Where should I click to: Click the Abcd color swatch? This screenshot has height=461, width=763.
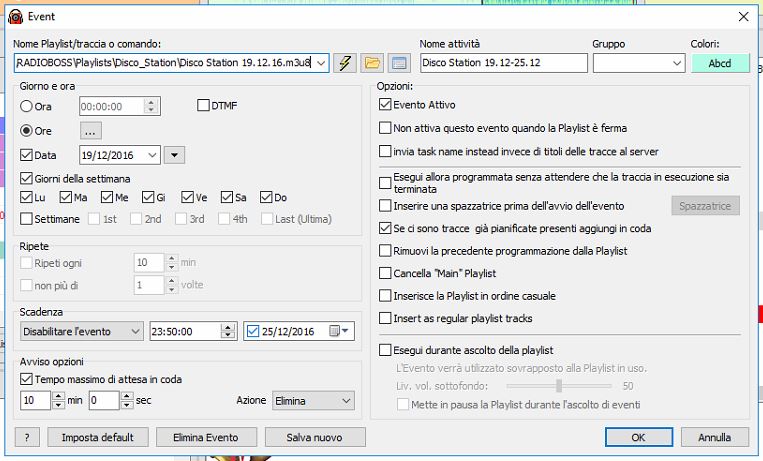720,63
